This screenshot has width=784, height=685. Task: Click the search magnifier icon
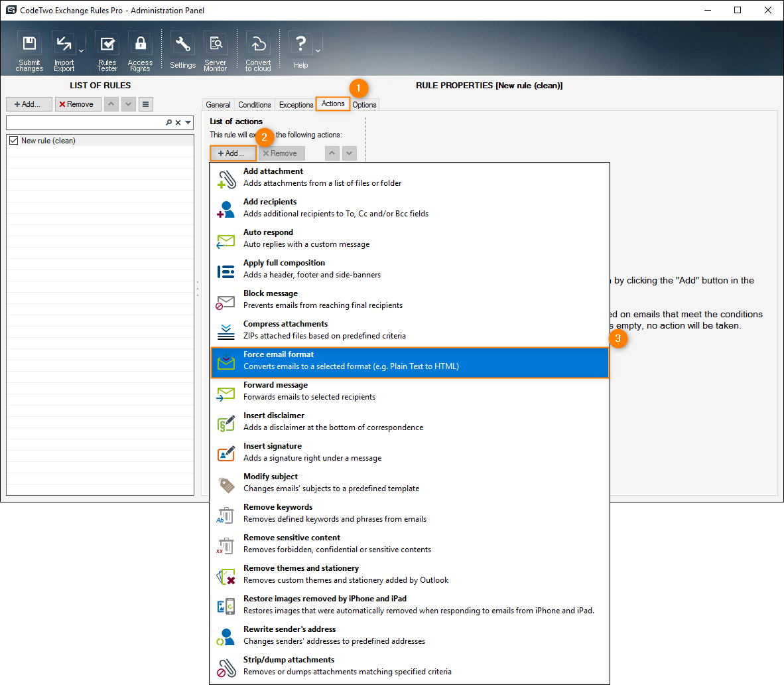click(x=169, y=122)
